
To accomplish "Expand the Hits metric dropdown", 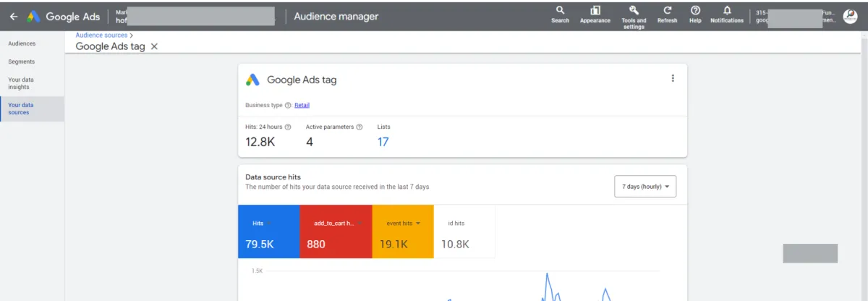I will coord(269,224).
